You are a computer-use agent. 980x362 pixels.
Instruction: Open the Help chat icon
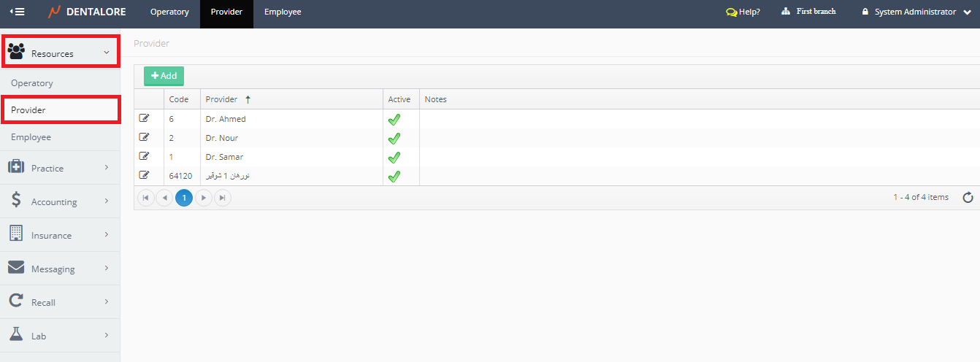coord(731,12)
